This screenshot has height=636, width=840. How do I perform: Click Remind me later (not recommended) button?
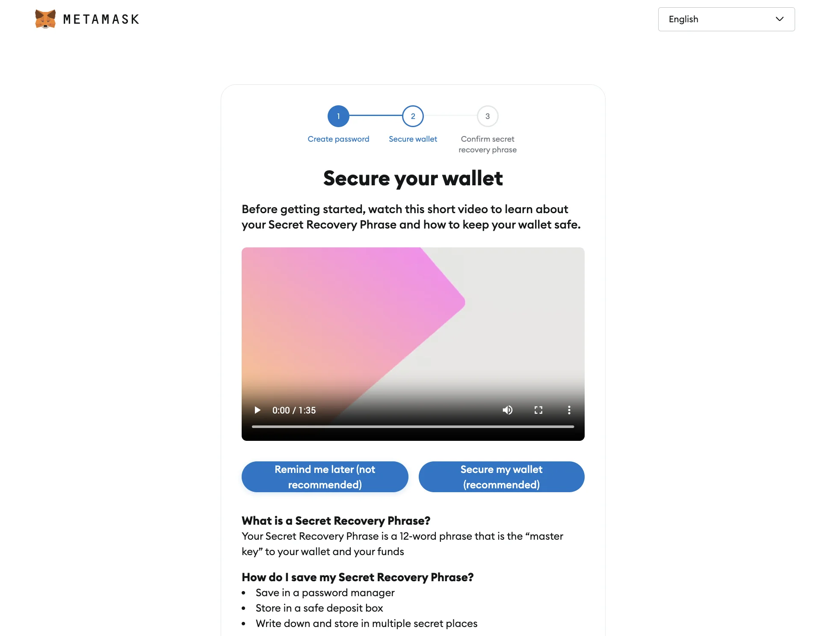pyautogui.click(x=325, y=476)
